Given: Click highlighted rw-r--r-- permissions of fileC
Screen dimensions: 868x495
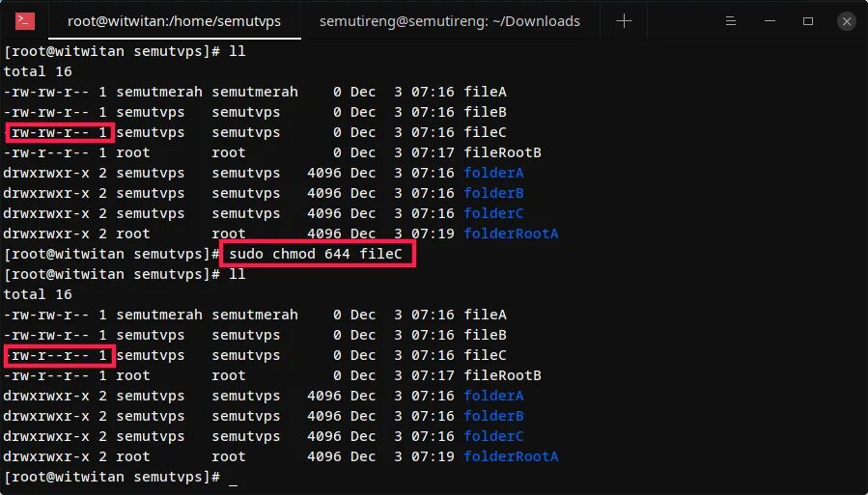Looking at the screenshot, I should (x=59, y=356).
